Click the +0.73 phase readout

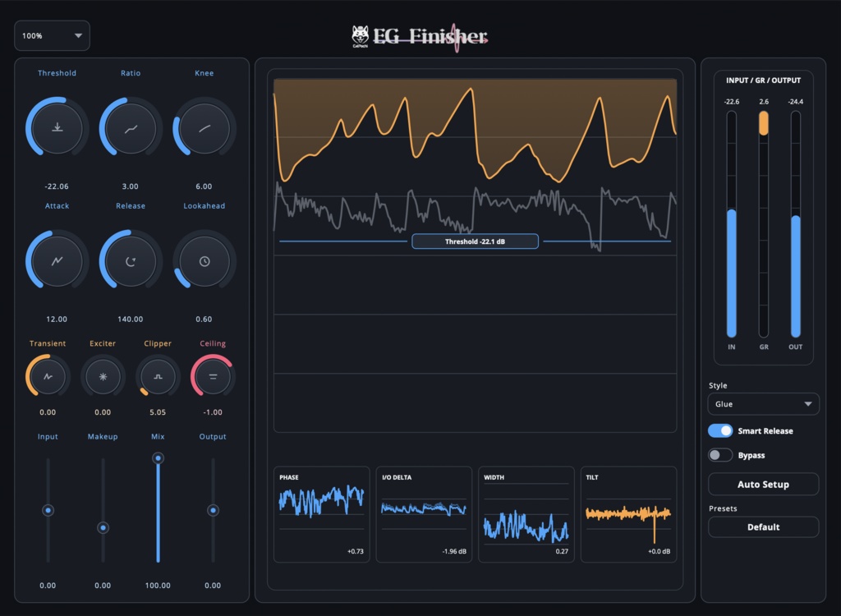coord(356,551)
